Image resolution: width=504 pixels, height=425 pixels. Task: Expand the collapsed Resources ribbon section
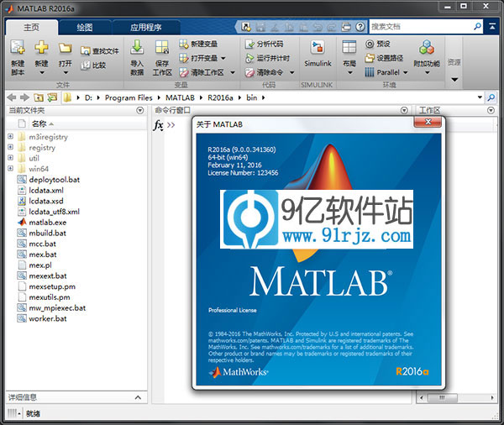[x=454, y=80]
